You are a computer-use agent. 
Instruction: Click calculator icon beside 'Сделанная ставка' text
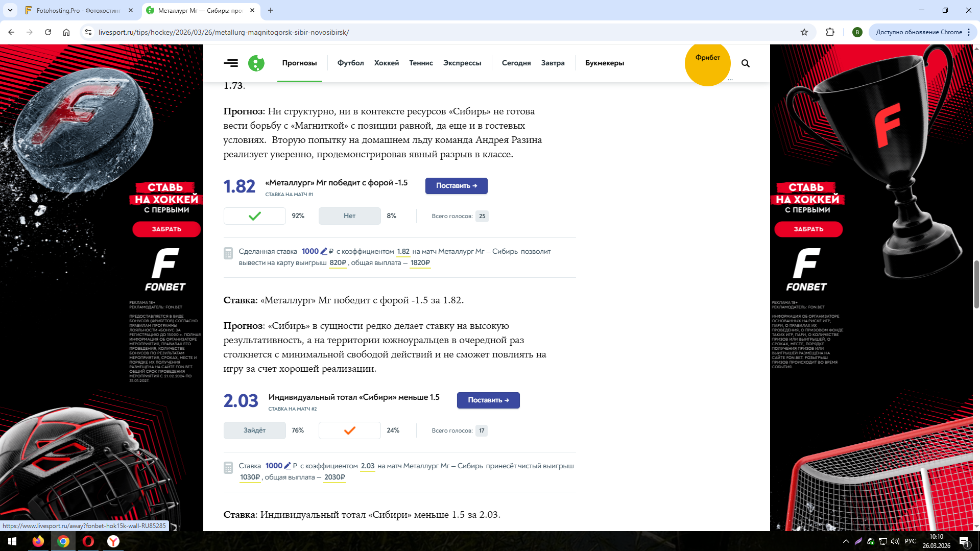click(x=228, y=253)
